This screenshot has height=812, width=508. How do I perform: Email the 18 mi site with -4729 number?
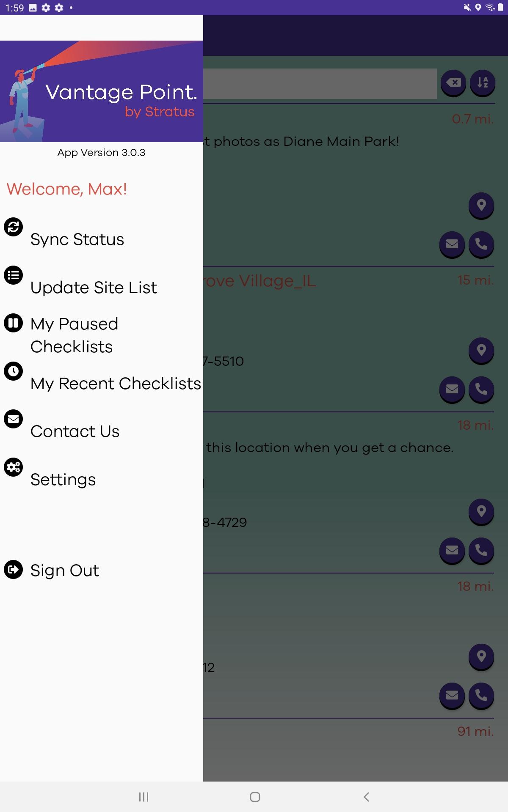click(x=452, y=550)
